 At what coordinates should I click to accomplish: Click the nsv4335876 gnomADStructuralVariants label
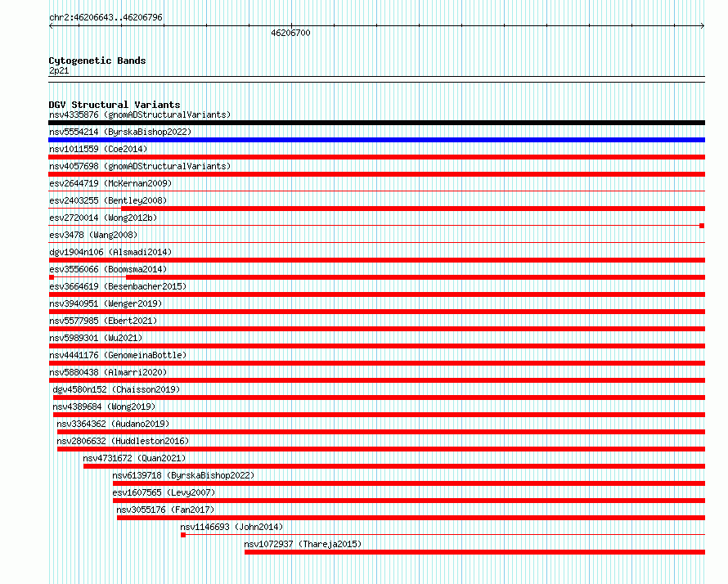(140, 115)
